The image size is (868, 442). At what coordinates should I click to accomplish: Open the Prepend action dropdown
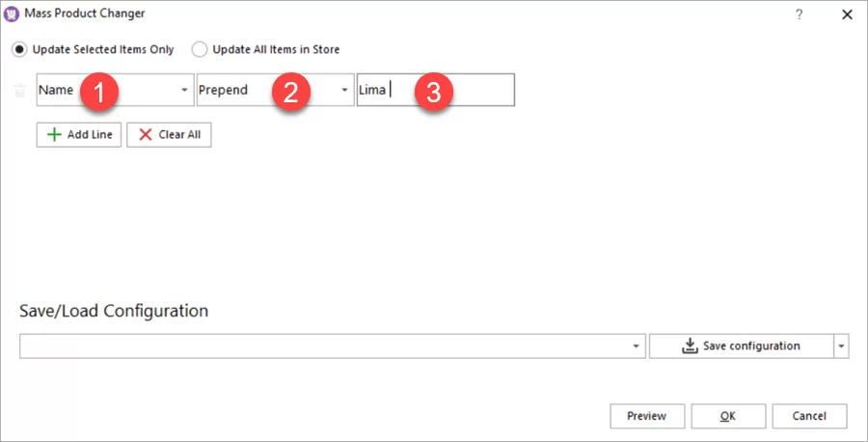pos(345,91)
